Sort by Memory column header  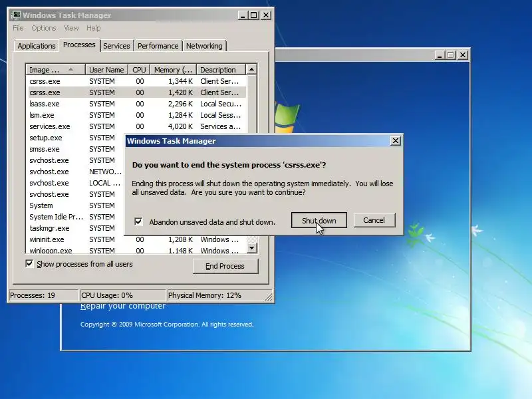coord(174,70)
